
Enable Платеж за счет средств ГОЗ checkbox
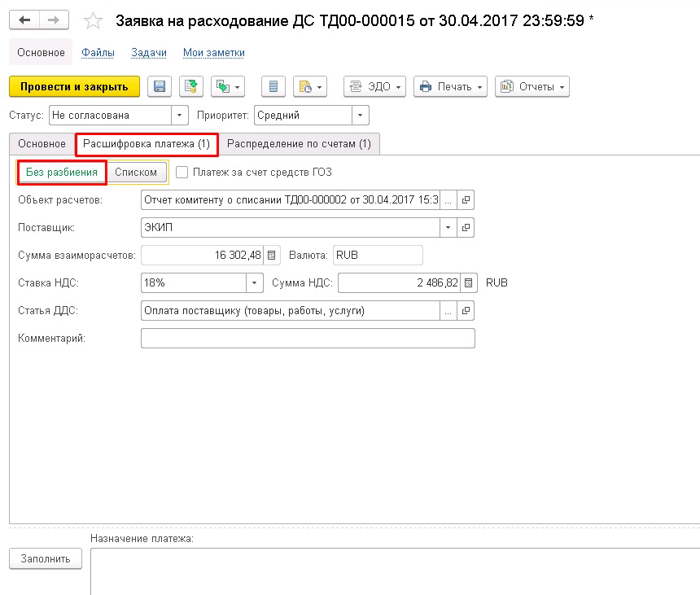click(182, 173)
